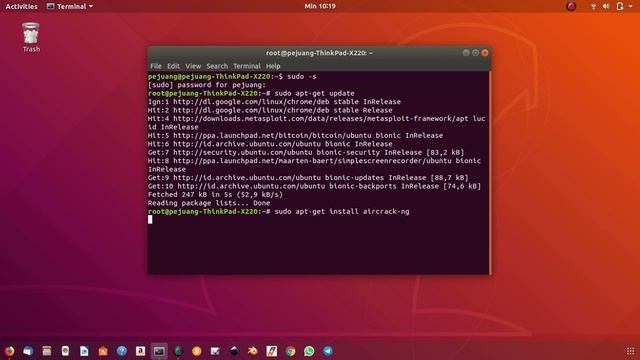Minimize the Terminal window
This screenshot has height=360, width=640.
pos(466,53)
